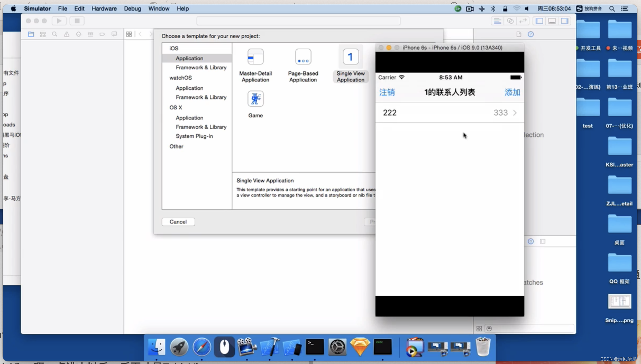This screenshot has height=364, width=641.
Task: Open the Test navigator icon
Action: point(79,34)
